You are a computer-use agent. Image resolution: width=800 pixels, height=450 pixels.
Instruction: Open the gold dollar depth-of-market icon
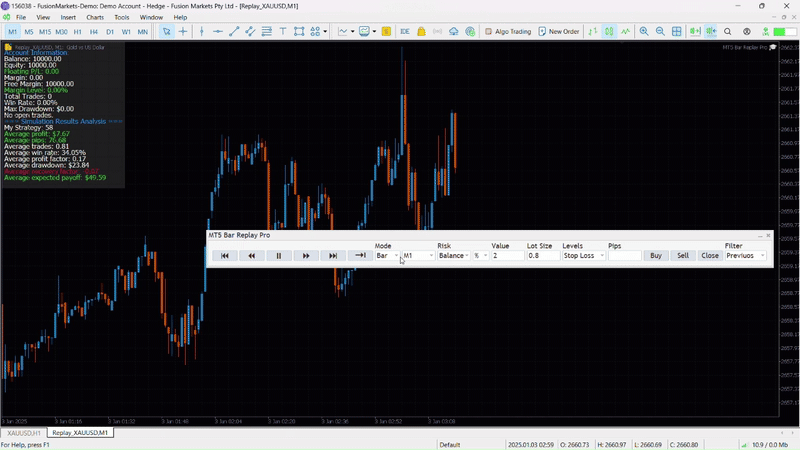[386, 32]
